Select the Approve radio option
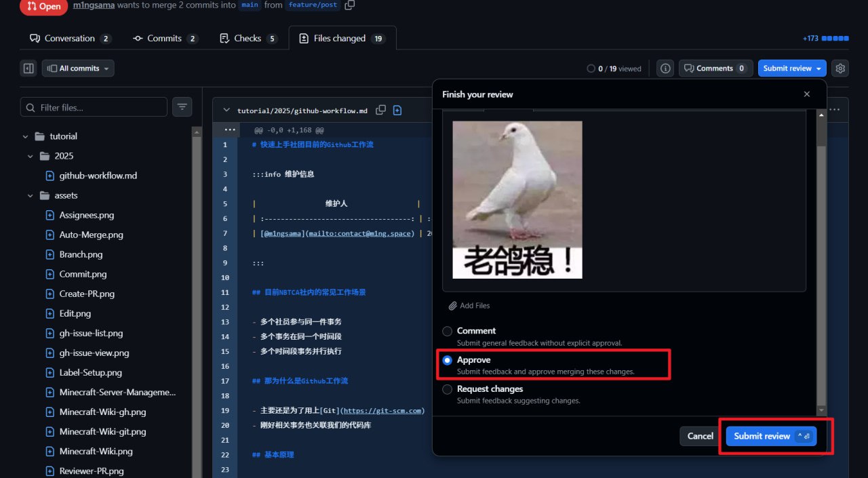The height and width of the screenshot is (478, 868). click(447, 360)
